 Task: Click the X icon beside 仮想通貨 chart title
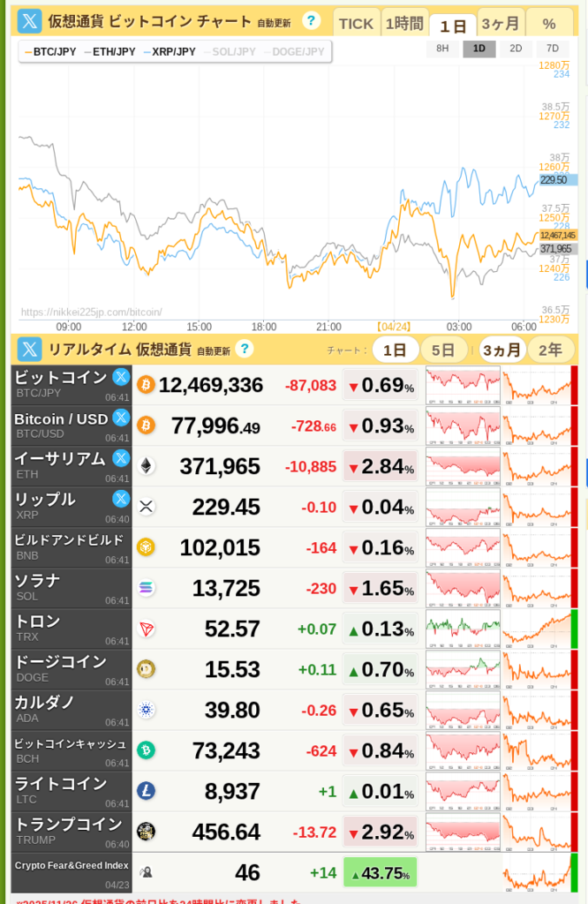(30, 21)
